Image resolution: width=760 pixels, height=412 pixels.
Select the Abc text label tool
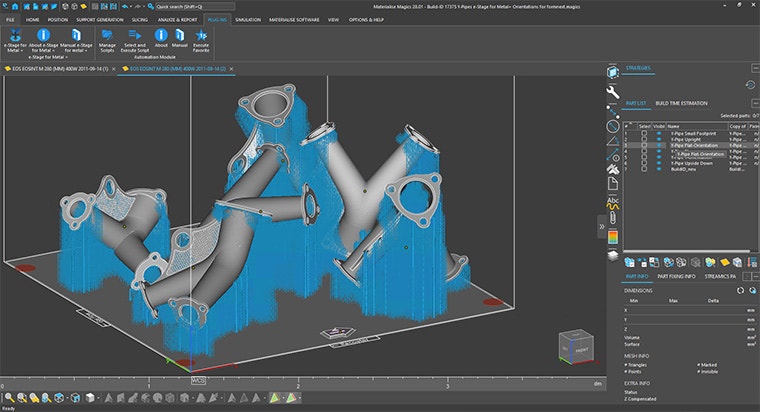pyautogui.click(x=613, y=201)
